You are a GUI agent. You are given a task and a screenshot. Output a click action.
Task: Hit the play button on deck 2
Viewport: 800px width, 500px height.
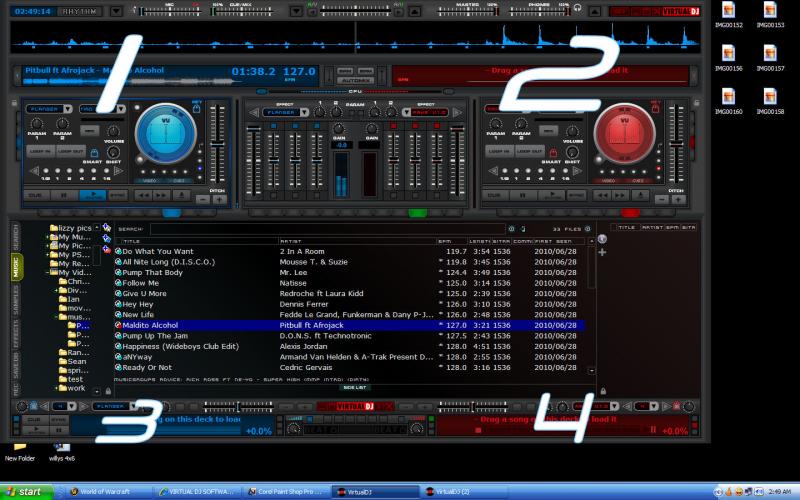point(552,195)
